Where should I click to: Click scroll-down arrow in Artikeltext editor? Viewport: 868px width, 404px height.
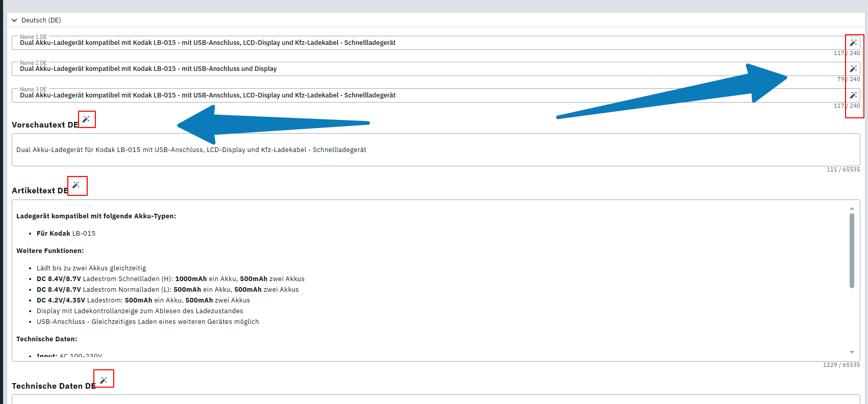tap(852, 352)
